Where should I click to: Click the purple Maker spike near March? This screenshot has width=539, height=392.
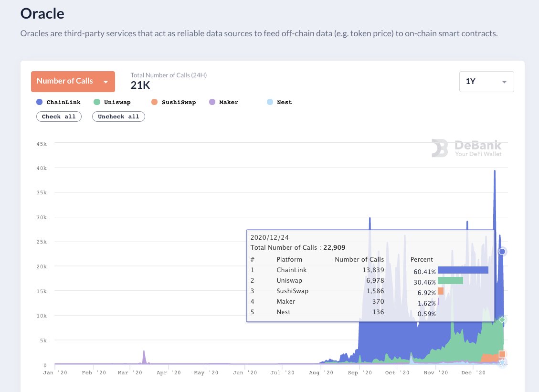[144, 358]
